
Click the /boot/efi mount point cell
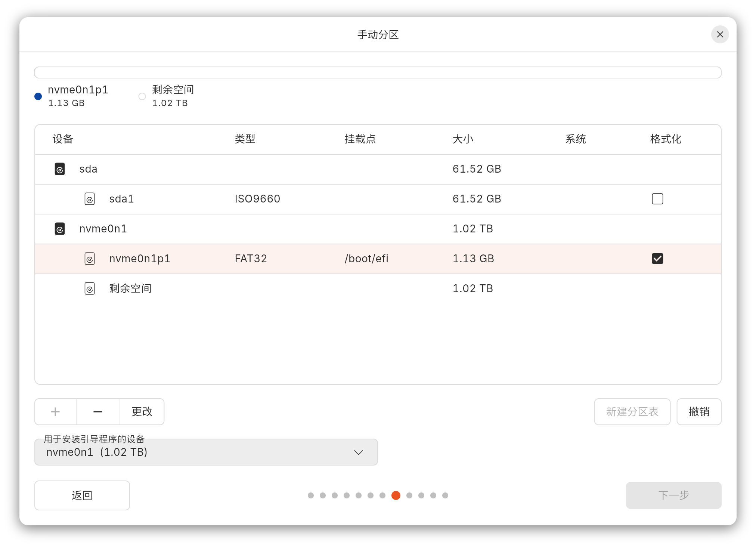tap(366, 259)
